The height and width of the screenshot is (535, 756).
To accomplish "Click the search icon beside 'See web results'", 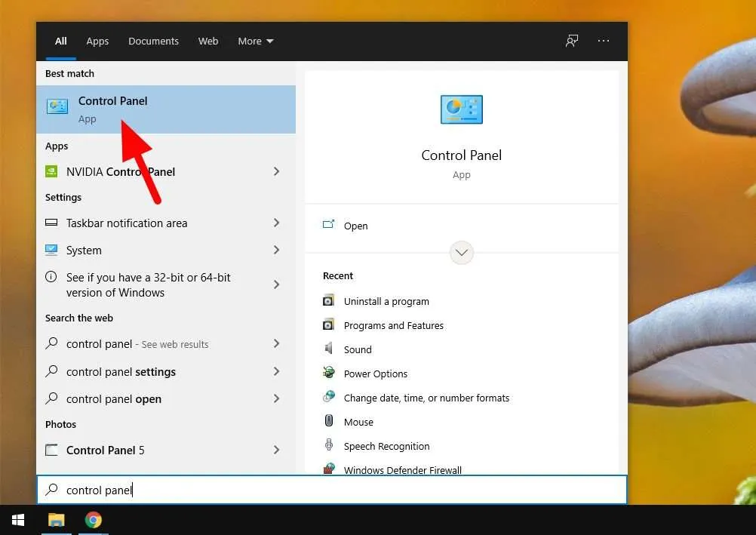I will click(x=51, y=343).
